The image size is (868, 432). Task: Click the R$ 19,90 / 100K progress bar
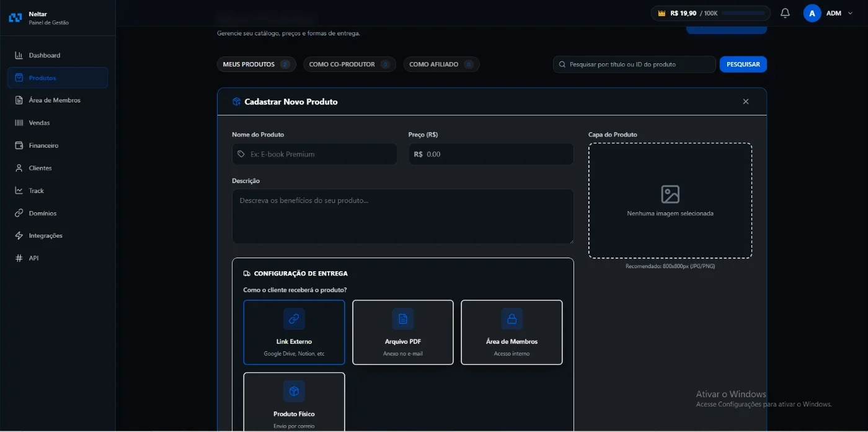click(743, 13)
